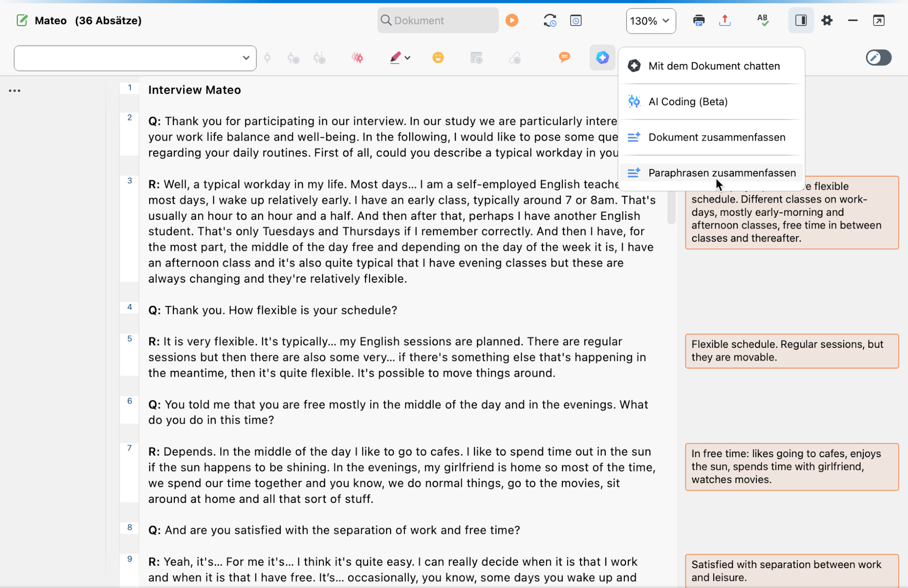The image size is (908, 588).
Task: Choose 'Dokument zusammenfassen' from the menu
Action: pos(716,137)
